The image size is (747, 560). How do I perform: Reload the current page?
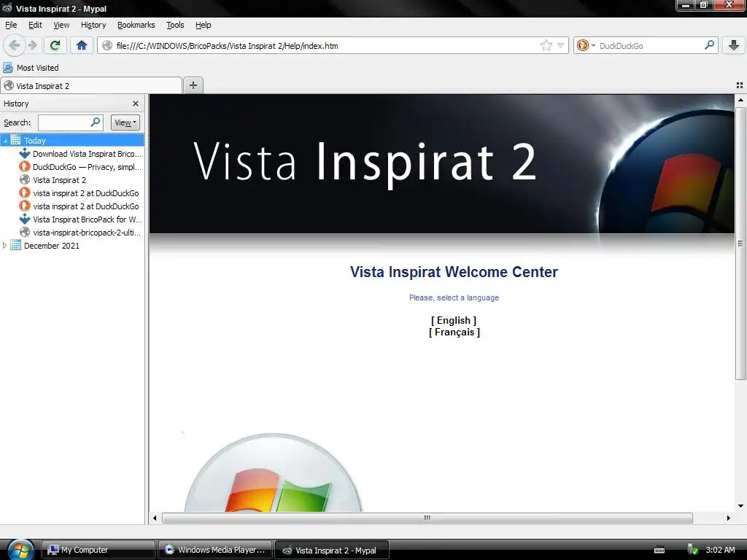click(55, 46)
